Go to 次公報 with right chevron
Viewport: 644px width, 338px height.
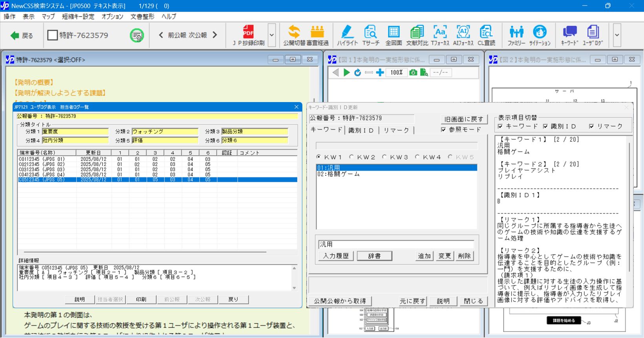(x=215, y=35)
